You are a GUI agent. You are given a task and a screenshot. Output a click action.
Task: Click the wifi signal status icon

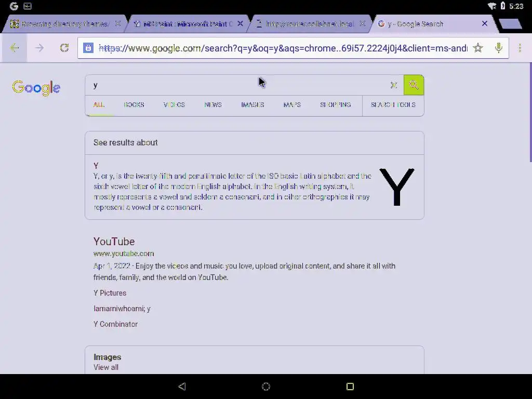tap(491, 6)
